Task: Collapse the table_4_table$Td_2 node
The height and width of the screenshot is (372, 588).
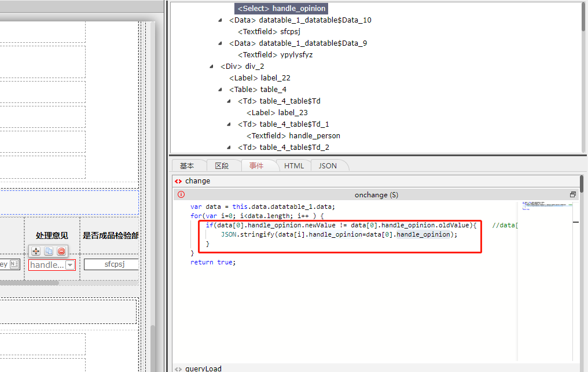Action: click(229, 148)
